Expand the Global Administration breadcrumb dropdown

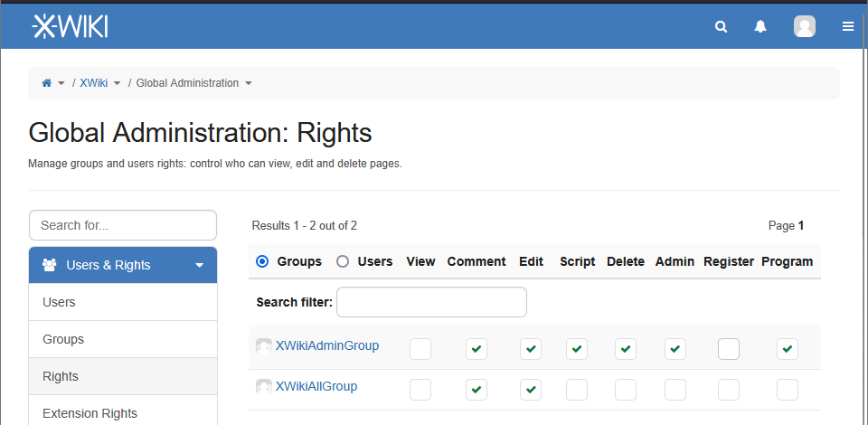tap(249, 83)
